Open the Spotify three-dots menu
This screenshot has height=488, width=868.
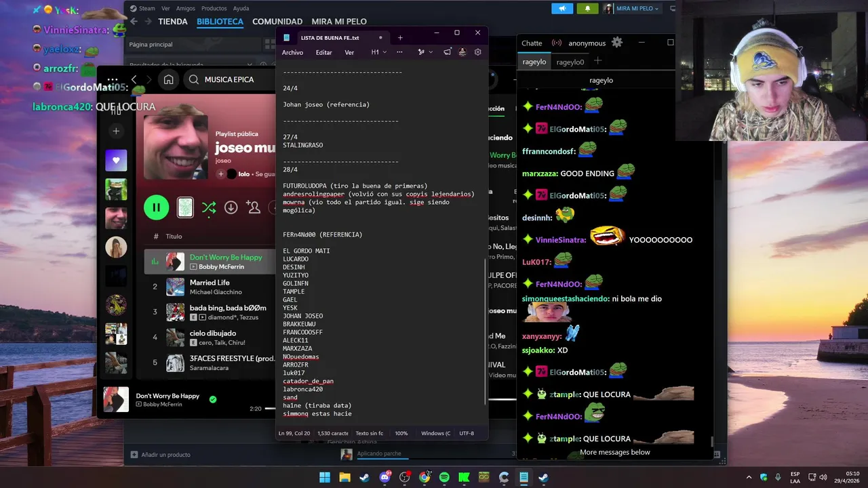pos(113,79)
